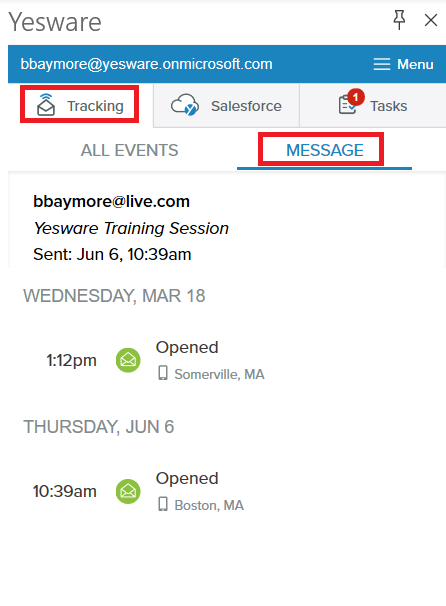The height and width of the screenshot is (606, 446).
Task: Click the Tracking envelope icon
Action: (x=46, y=105)
